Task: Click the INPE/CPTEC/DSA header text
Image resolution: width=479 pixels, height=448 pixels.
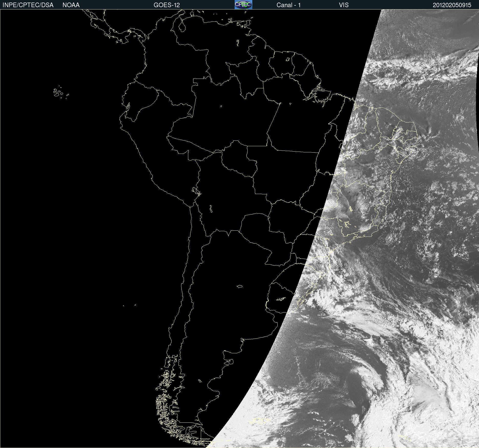Action: pyautogui.click(x=28, y=5)
